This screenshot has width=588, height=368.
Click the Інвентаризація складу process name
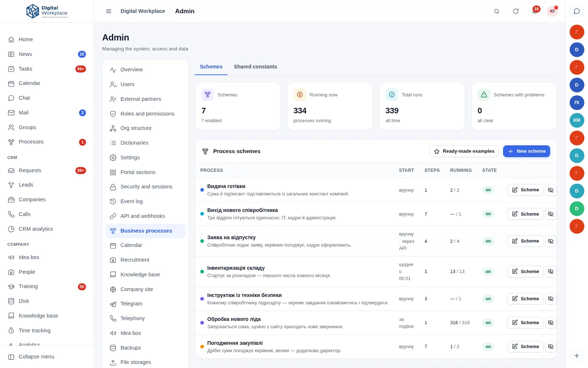[236, 268]
